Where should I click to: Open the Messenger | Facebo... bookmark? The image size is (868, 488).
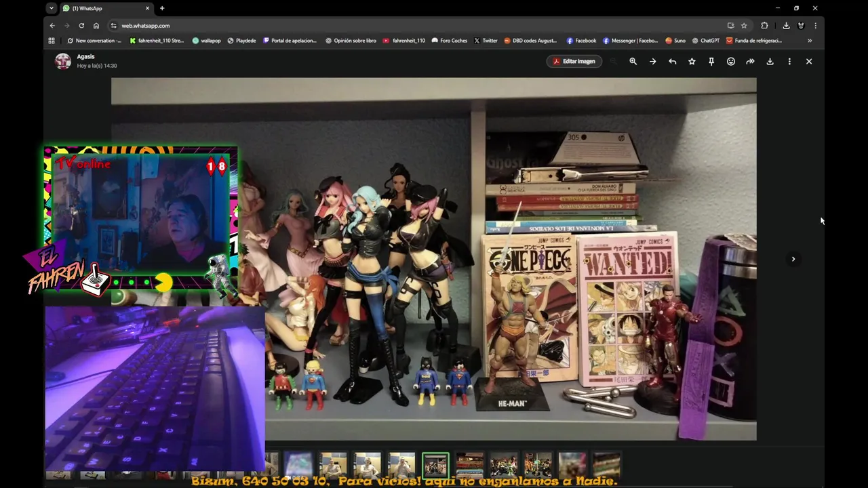click(630, 41)
